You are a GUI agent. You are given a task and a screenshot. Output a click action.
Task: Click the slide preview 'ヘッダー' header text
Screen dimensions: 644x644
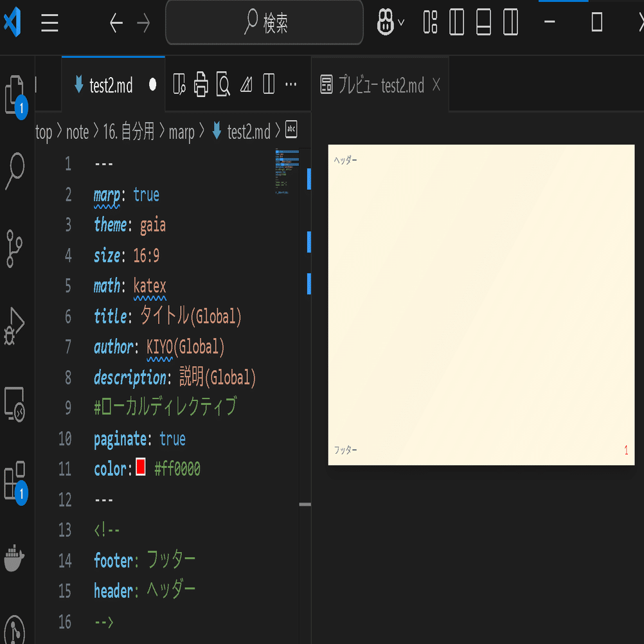pyautogui.click(x=345, y=160)
